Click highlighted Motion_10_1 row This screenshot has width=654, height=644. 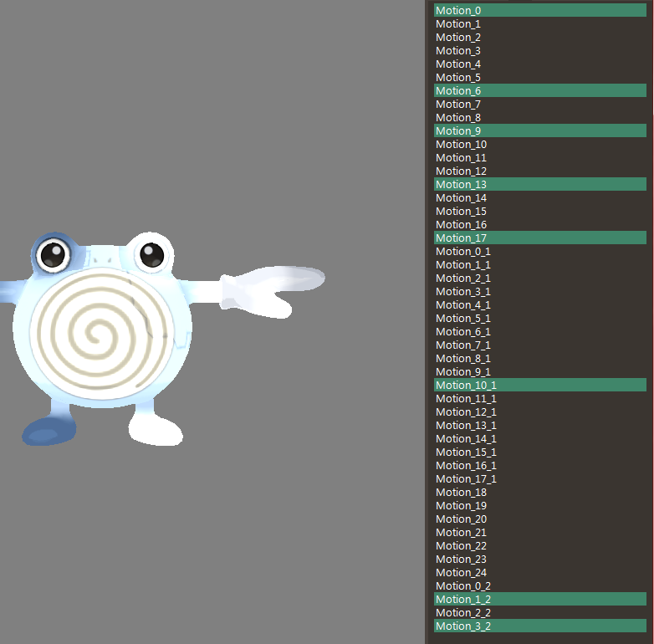539,385
